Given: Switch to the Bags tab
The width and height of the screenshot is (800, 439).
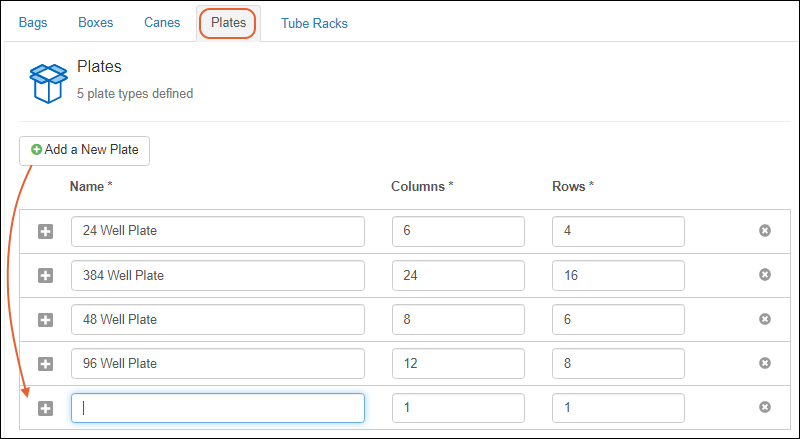Looking at the screenshot, I should pos(33,22).
